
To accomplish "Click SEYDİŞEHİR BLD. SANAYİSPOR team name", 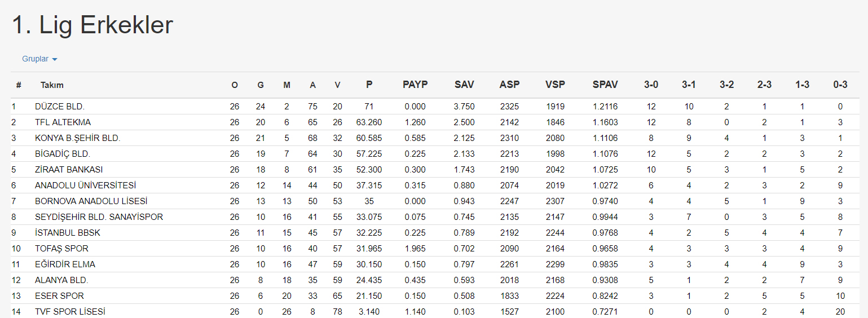I will click(99, 217).
